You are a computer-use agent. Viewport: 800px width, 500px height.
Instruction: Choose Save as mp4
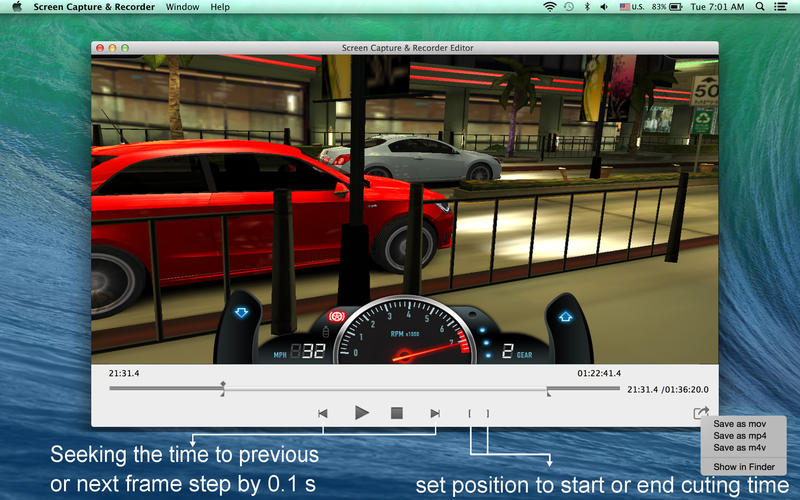pyautogui.click(x=740, y=436)
